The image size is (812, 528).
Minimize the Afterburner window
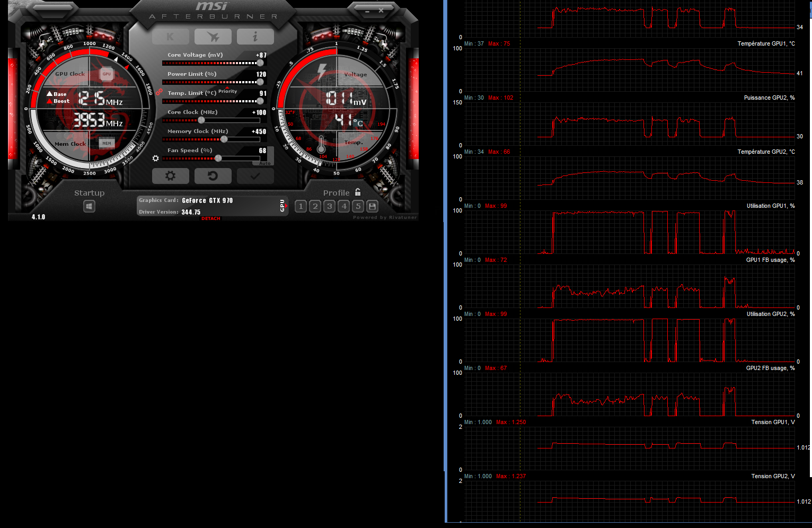[x=367, y=10]
